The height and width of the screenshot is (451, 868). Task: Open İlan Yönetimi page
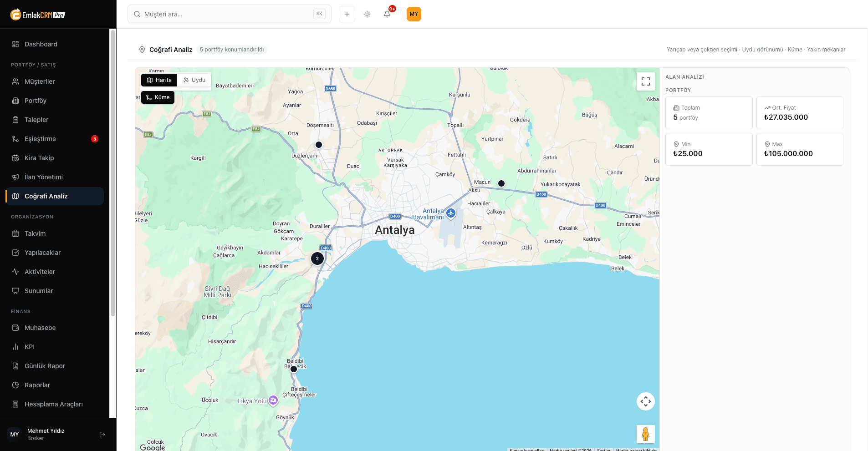[x=55, y=177]
